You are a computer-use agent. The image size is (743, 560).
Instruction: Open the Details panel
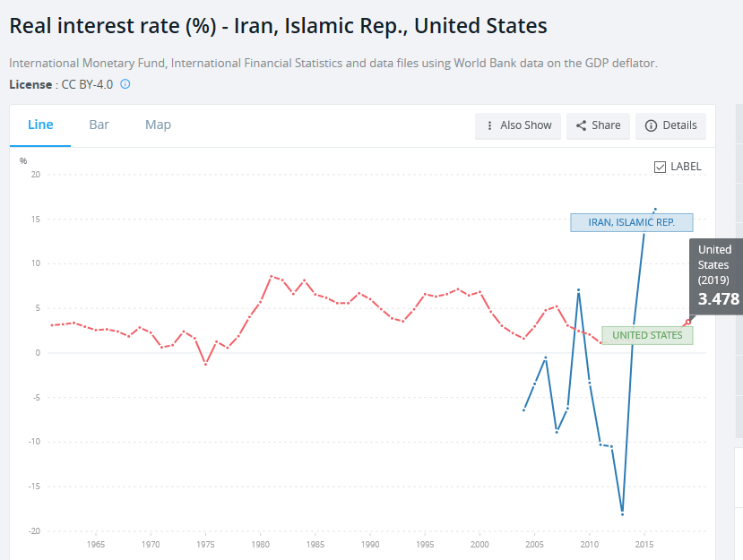coord(670,125)
